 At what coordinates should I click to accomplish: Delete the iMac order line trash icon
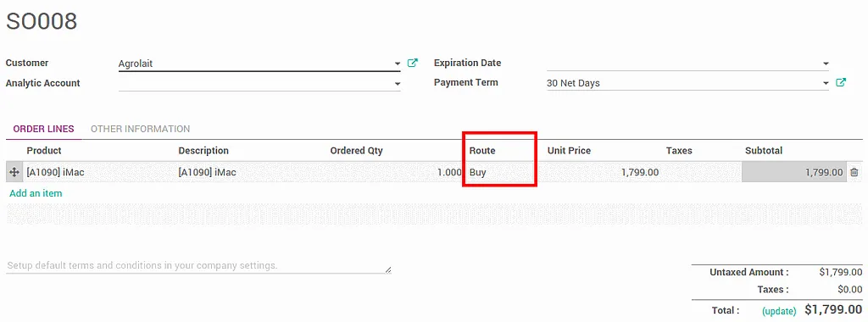854,173
